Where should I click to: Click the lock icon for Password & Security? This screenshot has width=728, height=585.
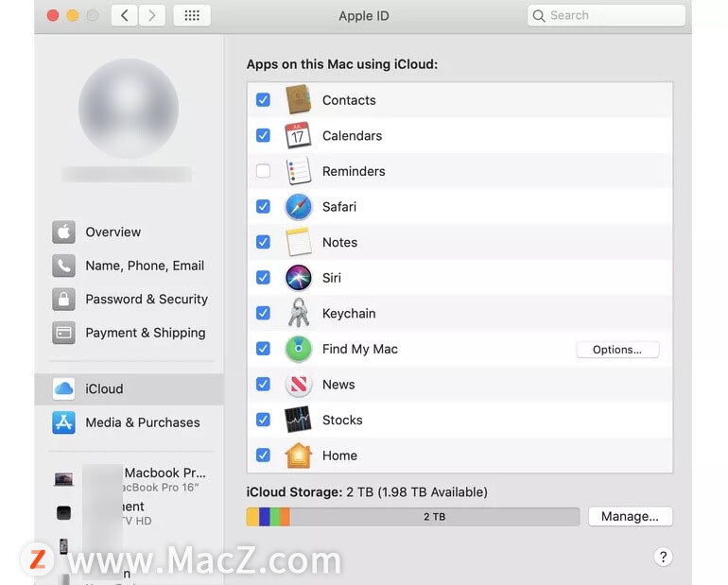[63, 300]
